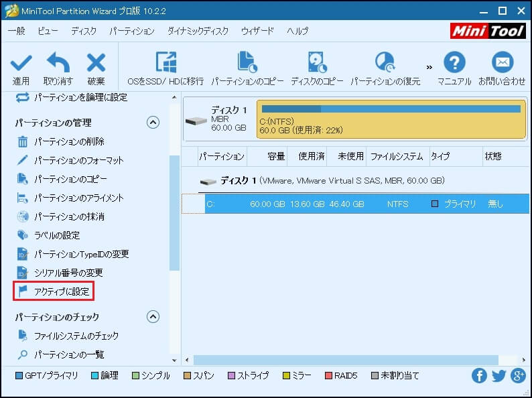Open the ディスク menu
This screenshot has width=532, height=398.
(84, 31)
